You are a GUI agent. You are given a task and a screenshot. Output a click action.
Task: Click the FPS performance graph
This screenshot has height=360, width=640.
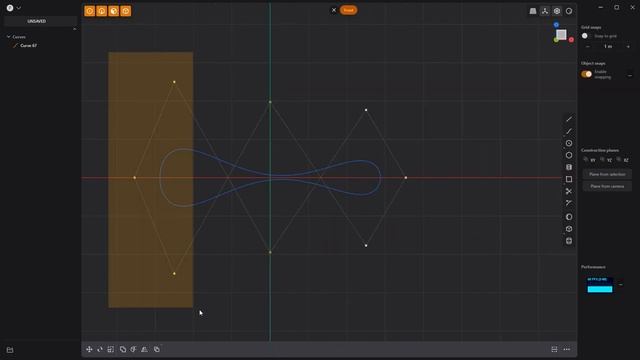click(x=600, y=284)
